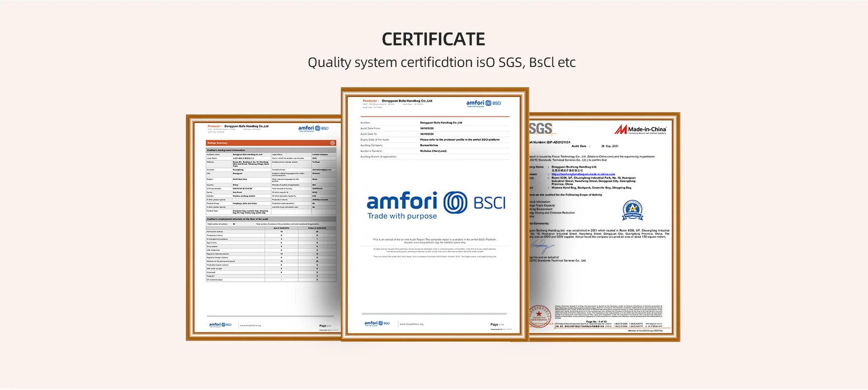Click the circle icon in Ratings Summary bar
Screen dimensions: 868x390
tap(332, 143)
